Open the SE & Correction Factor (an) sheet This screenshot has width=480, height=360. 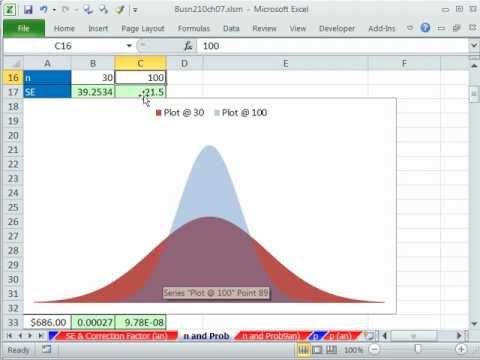(117, 336)
